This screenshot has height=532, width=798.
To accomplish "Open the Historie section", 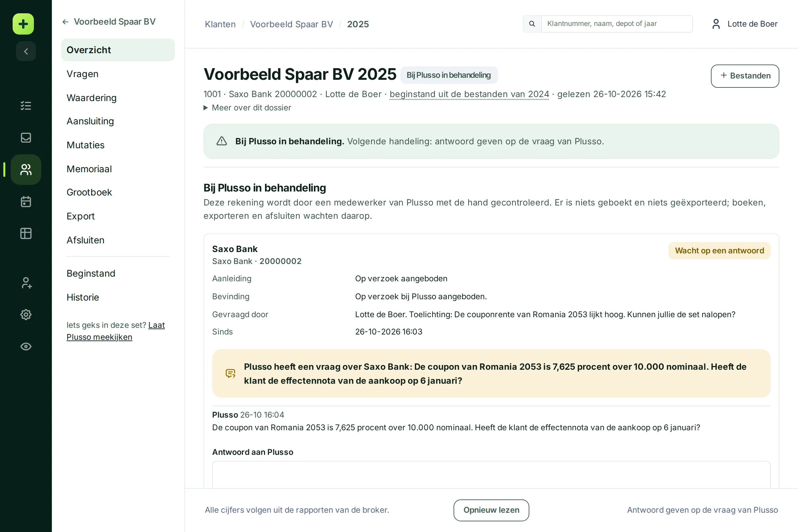I will 118,297.
